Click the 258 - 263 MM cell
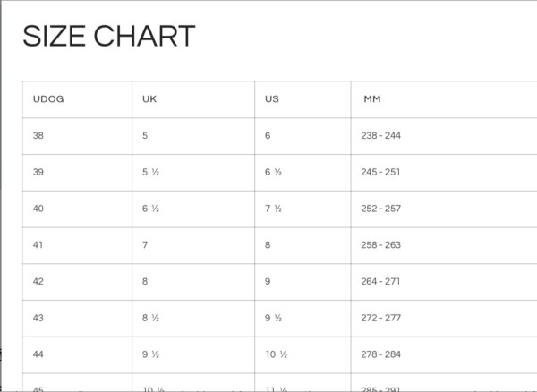 [x=382, y=244]
